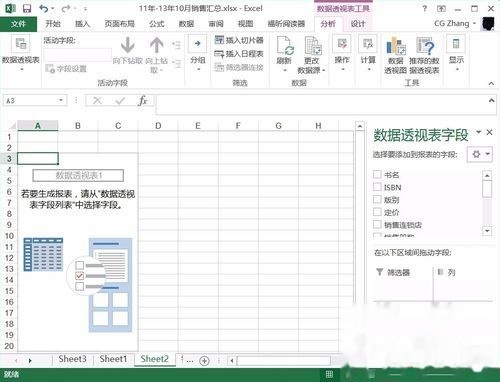The height and width of the screenshot is (382, 500).
Task: Add a new sheet with plus button
Action: 204,360
